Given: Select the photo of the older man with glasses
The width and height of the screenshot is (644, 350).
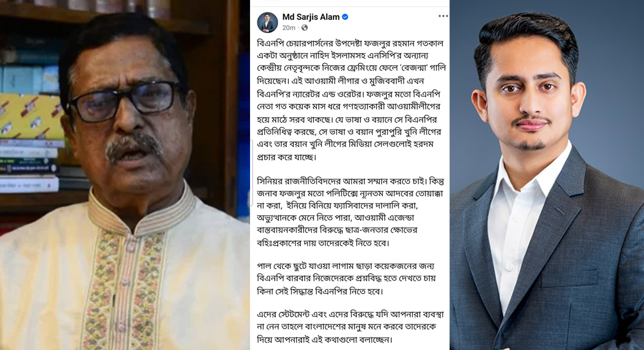Looking at the screenshot, I should 125,175.
